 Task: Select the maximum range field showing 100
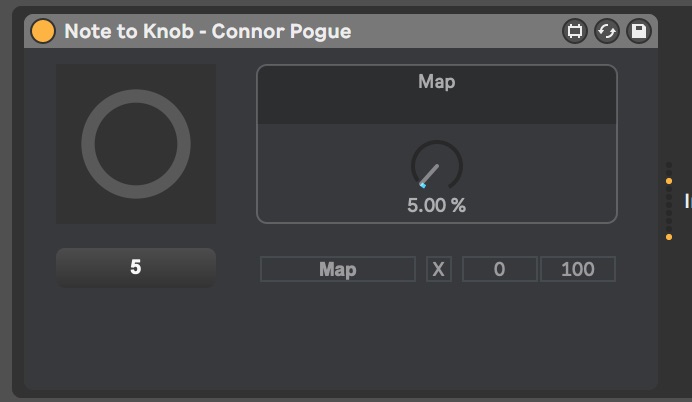point(577,269)
